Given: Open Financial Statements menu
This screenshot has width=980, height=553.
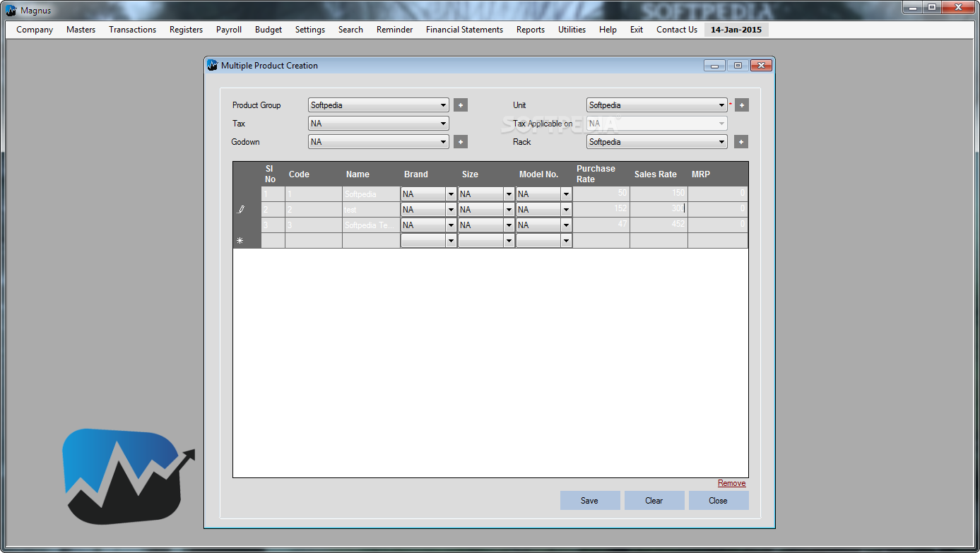Looking at the screenshot, I should tap(465, 30).
